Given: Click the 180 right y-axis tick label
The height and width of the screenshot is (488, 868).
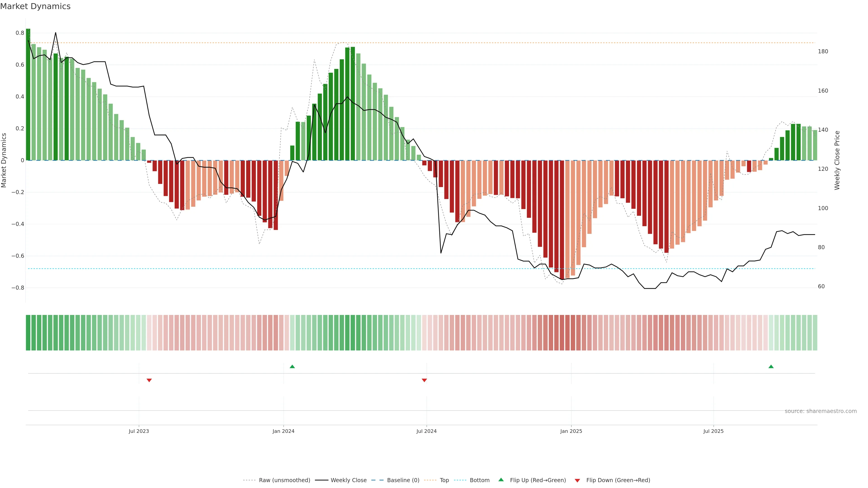Looking at the screenshot, I should (823, 52).
